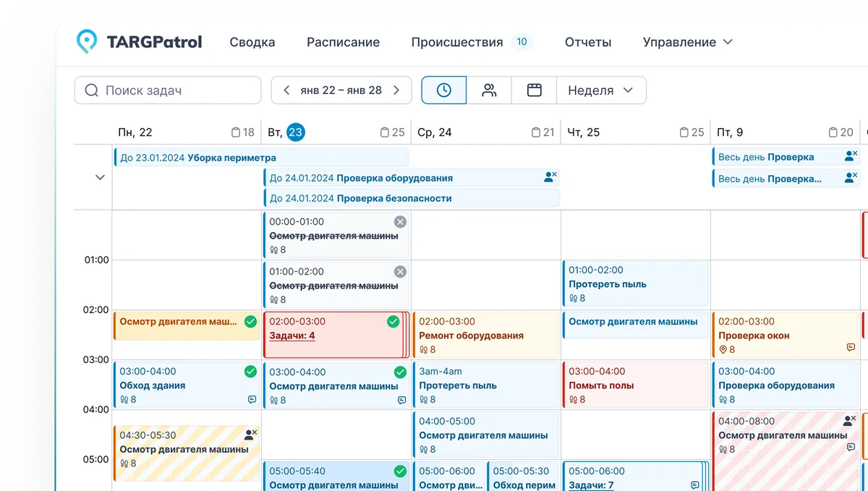
Task: Switch to people view icon
Action: (x=489, y=90)
